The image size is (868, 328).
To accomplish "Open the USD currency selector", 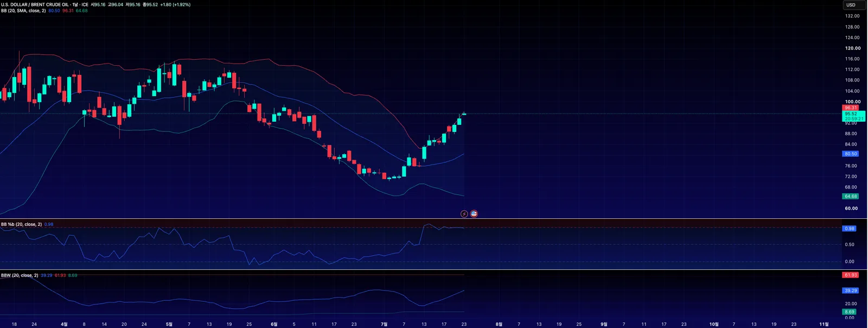I will 853,5.
